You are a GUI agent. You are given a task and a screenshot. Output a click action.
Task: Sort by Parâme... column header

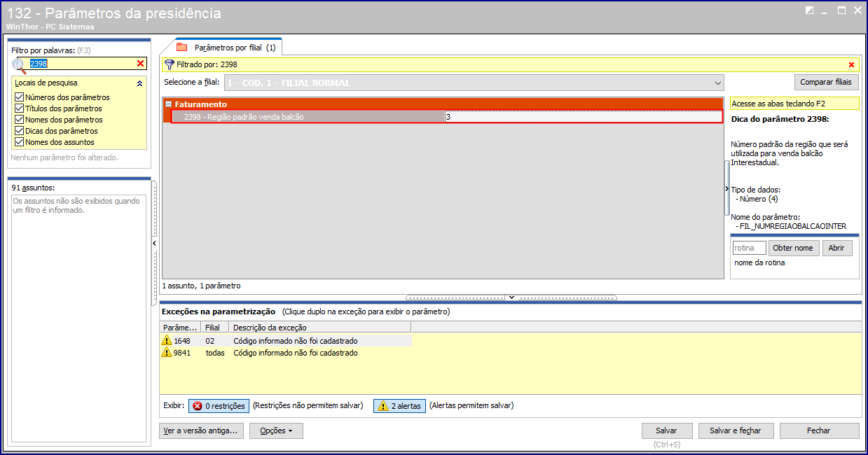point(180,328)
